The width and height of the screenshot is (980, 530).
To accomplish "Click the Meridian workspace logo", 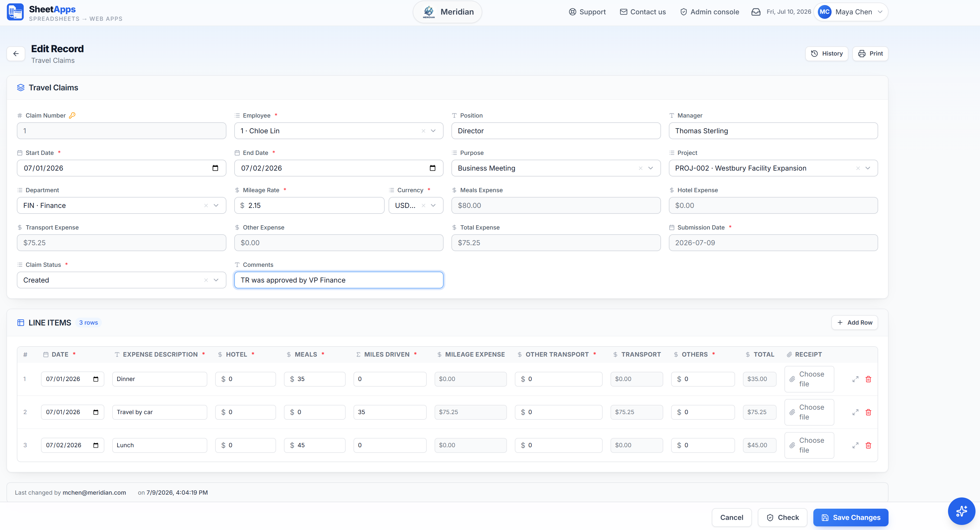I will (x=429, y=12).
